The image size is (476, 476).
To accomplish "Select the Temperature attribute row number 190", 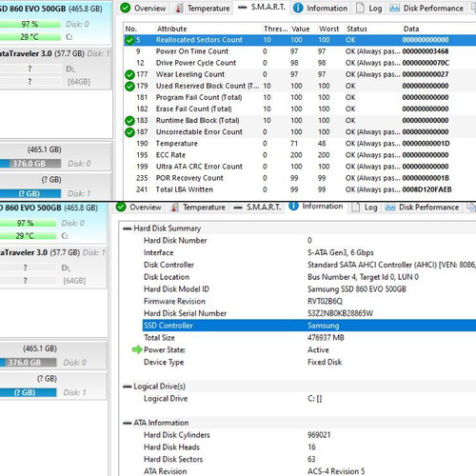I will click(300, 144).
